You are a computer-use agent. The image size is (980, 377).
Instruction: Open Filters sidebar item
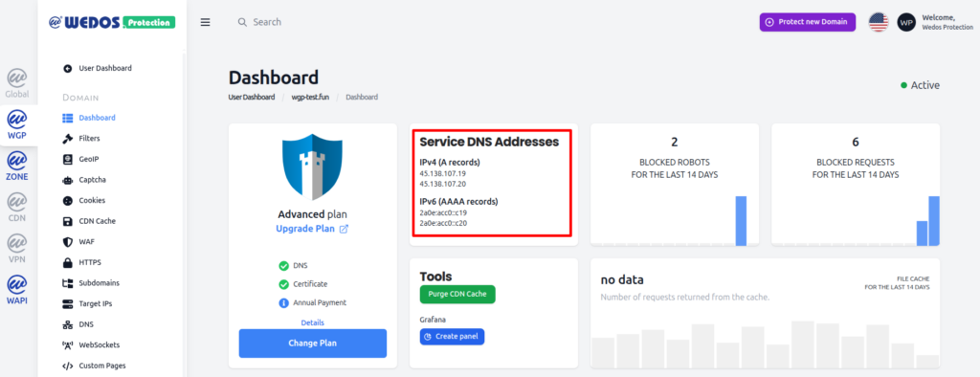tap(81, 138)
